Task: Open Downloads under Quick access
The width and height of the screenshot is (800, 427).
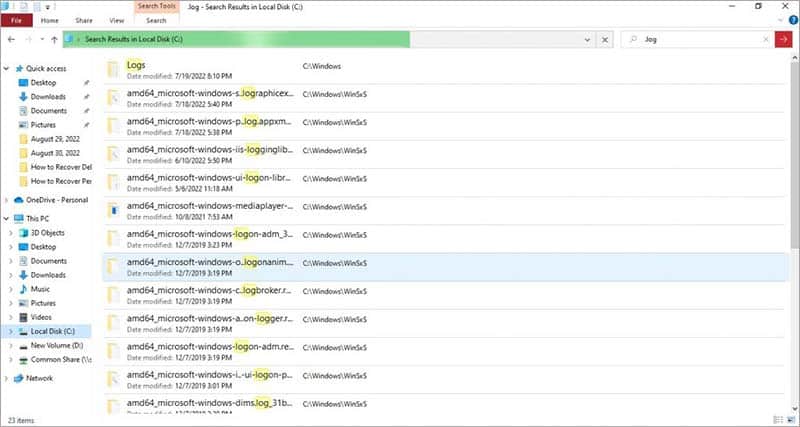Action: coord(48,97)
